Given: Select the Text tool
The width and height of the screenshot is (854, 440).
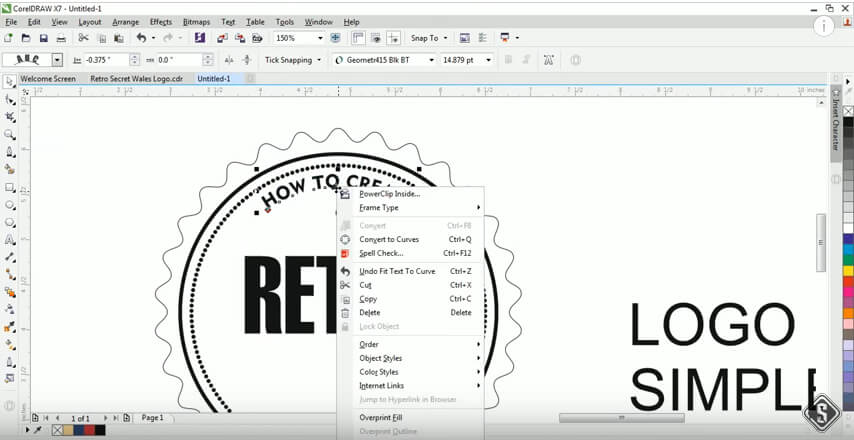Looking at the screenshot, I should coord(10,240).
